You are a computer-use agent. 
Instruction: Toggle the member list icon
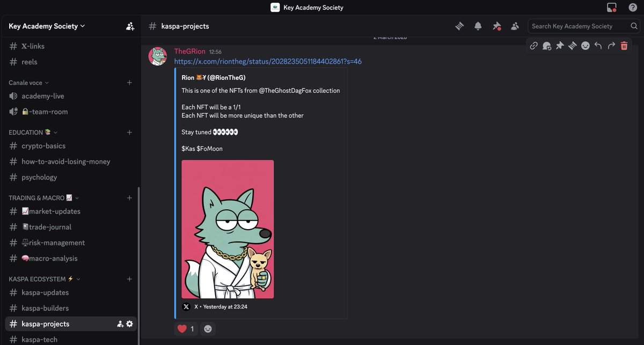click(x=515, y=26)
